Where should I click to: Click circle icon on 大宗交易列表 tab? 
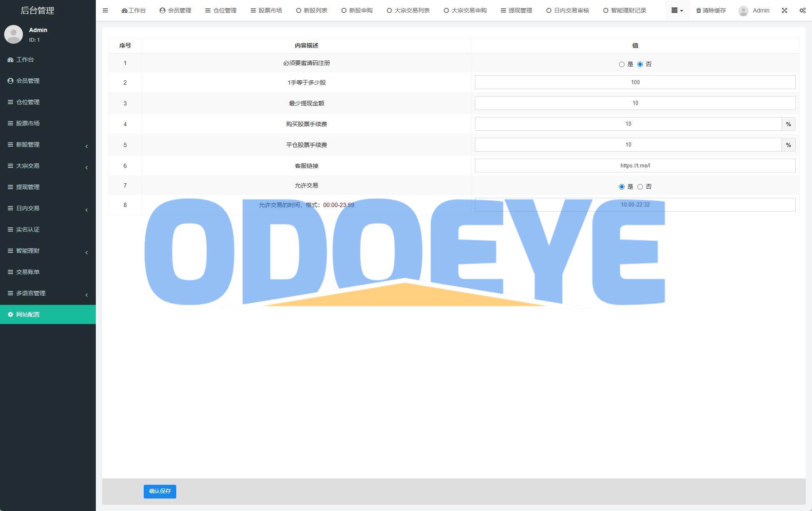[x=389, y=10]
